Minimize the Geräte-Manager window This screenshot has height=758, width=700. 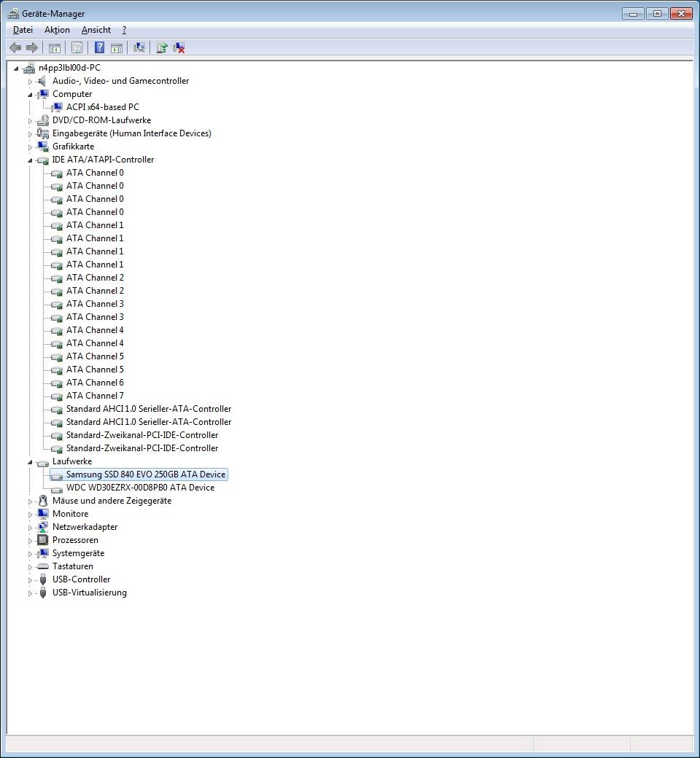pyautogui.click(x=633, y=14)
